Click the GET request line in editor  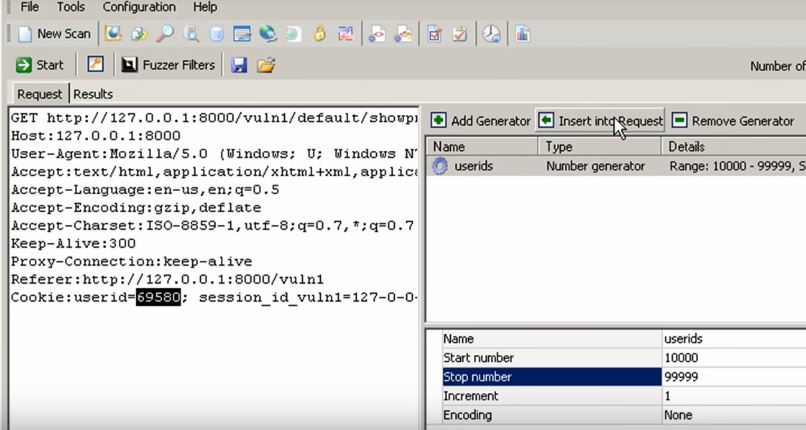(x=214, y=118)
